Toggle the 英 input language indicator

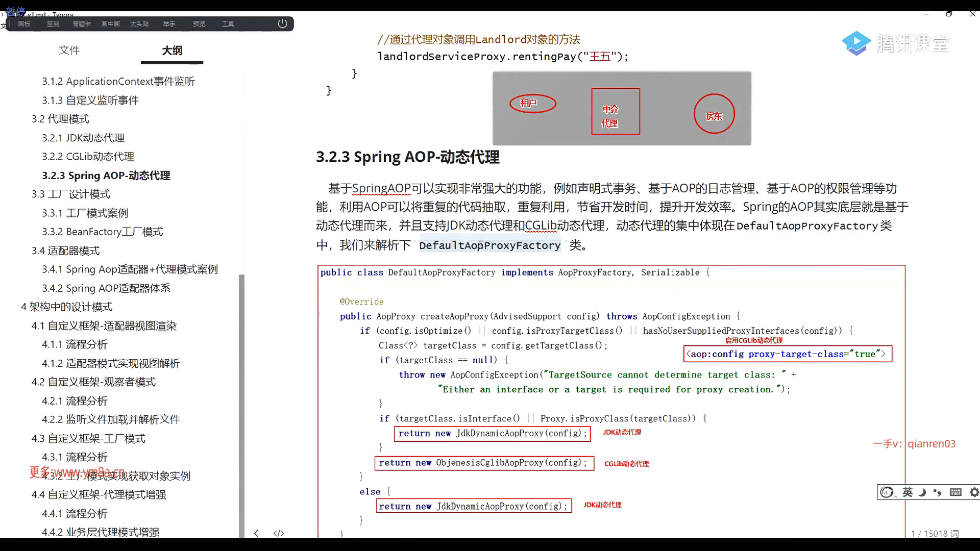[x=908, y=492]
